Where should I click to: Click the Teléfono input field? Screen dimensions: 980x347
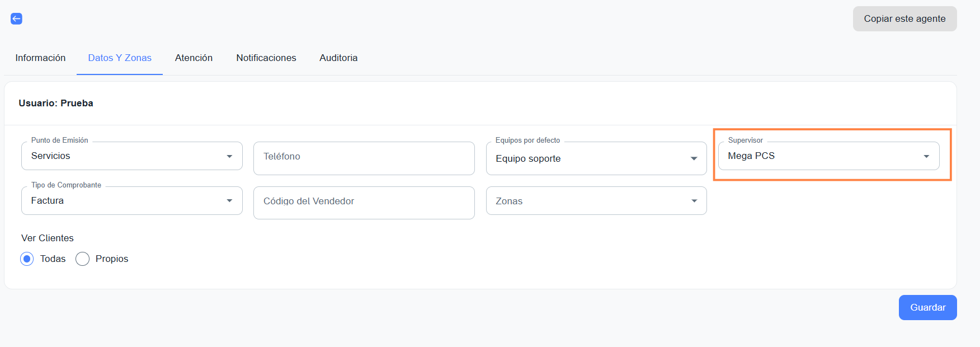(x=364, y=157)
